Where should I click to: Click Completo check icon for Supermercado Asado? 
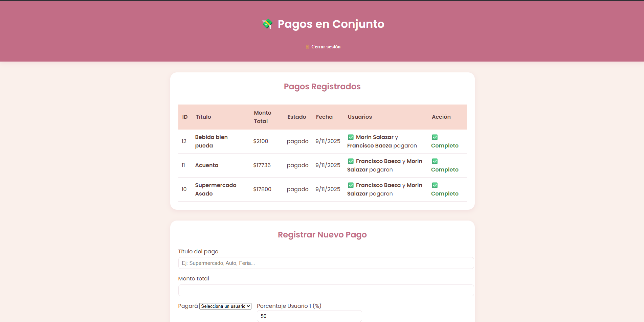435,185
